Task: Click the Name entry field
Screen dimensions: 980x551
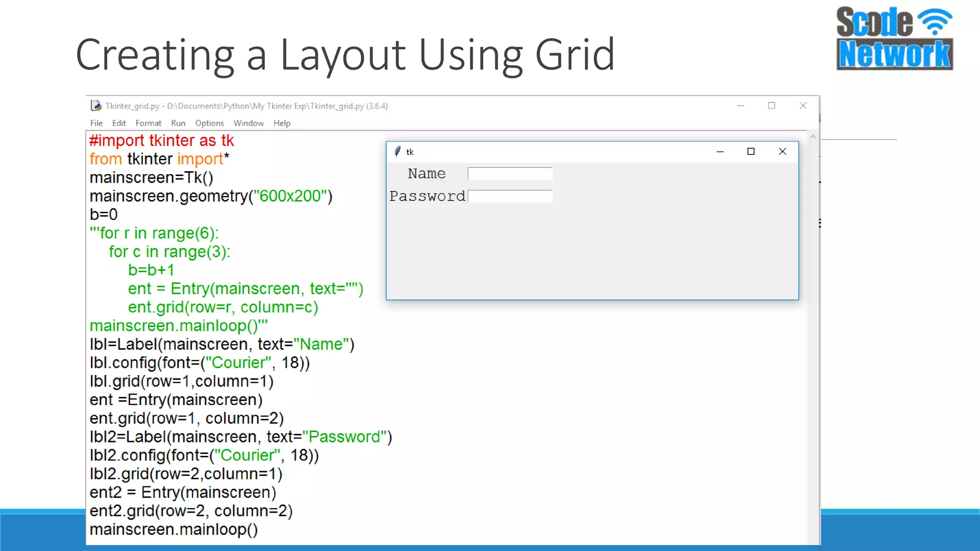Action: 510,174
